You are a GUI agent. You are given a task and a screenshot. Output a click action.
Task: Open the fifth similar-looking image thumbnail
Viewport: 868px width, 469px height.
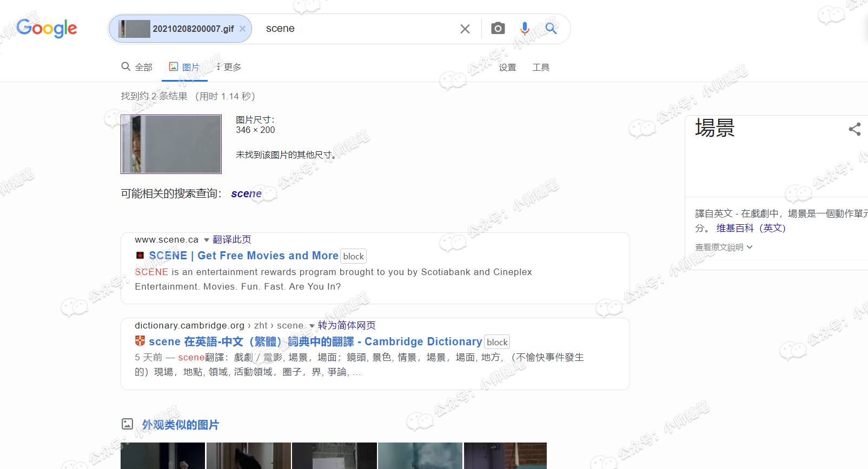pyautogui.click(x=505, y=455)
